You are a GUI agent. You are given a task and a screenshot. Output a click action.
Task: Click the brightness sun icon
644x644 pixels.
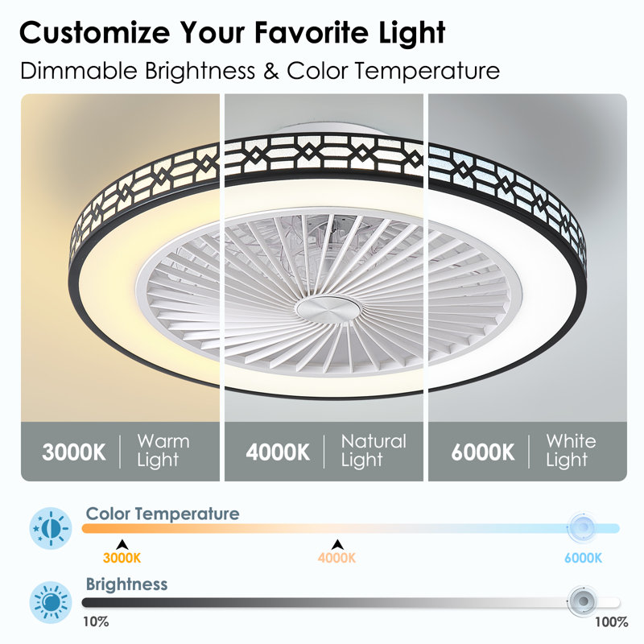[x=51, y=602]
